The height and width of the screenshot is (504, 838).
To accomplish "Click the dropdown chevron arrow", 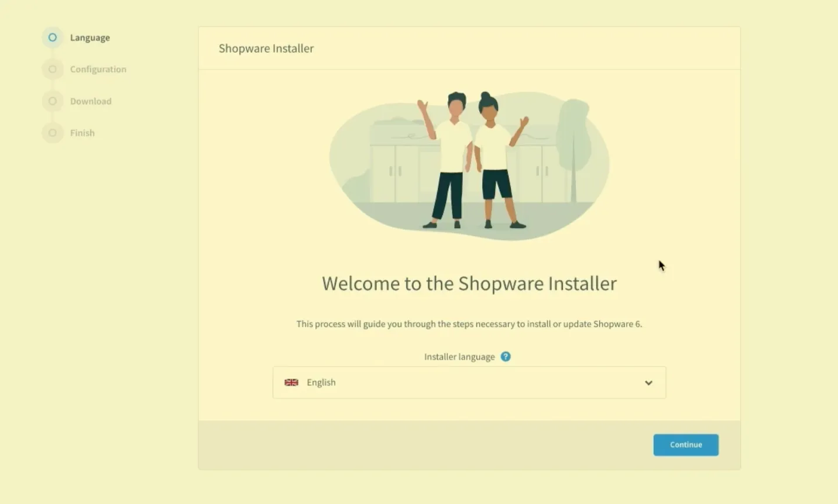I will [x=648, y=383].
